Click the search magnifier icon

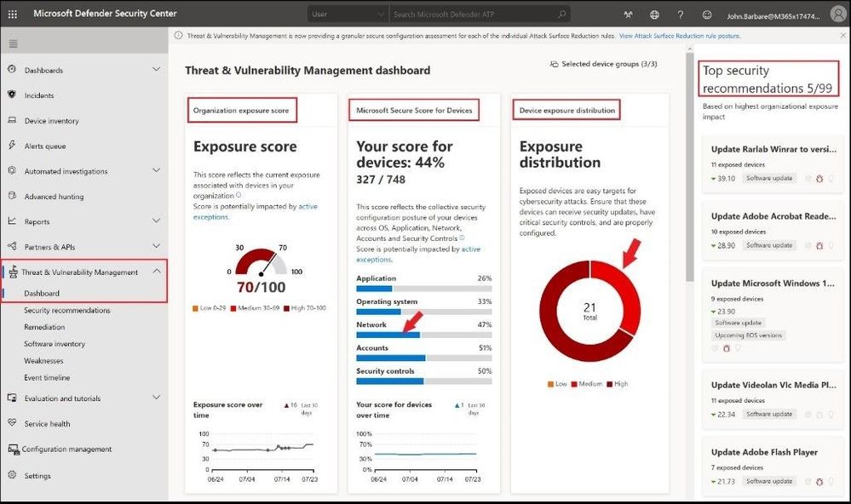[x=562, y=14]
